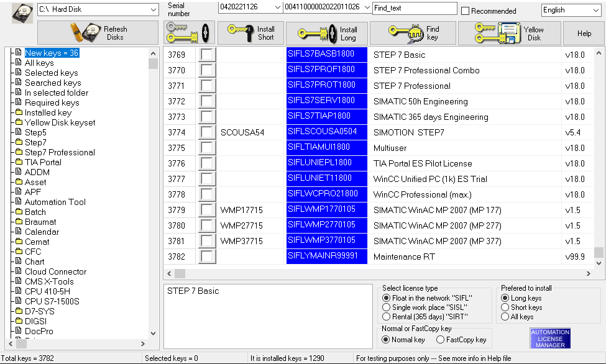This screenshot has height=364, width=606.
Task: Click the Chart document icon
Action: [x=19, y=261]
